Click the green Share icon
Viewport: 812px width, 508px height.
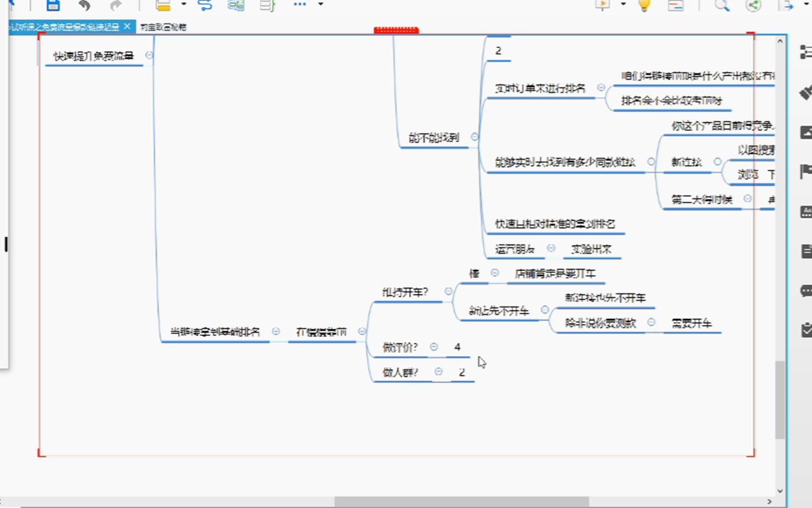pos(753,5)
